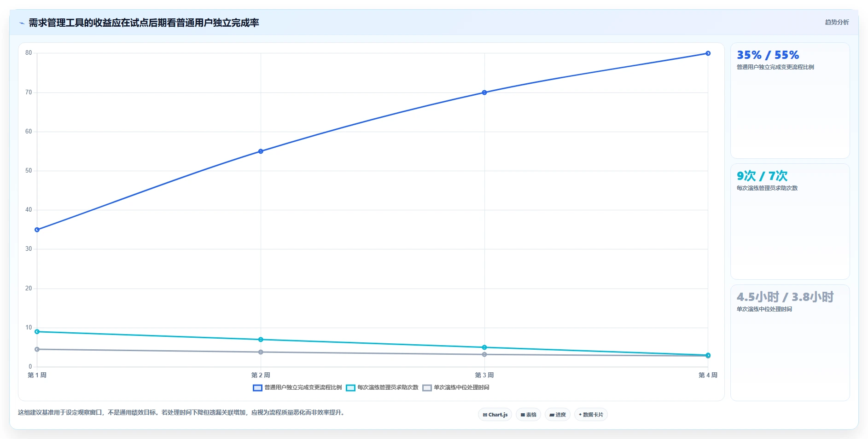Image resolution: width=868 pixels, height=439 pixels.
Task: Toggle the 单次演练中位处理时间 legend series
Action: pyautogui.click(x=456, y=387)
